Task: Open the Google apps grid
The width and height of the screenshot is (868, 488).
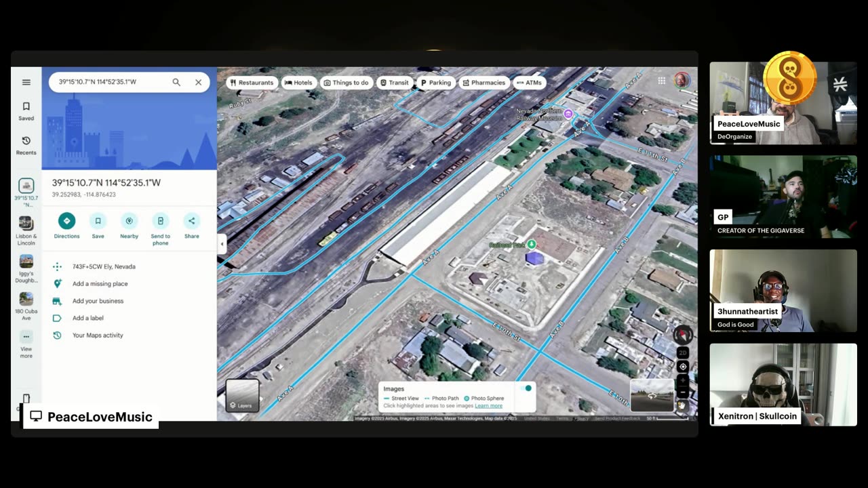Action: [x=661, y=81]
